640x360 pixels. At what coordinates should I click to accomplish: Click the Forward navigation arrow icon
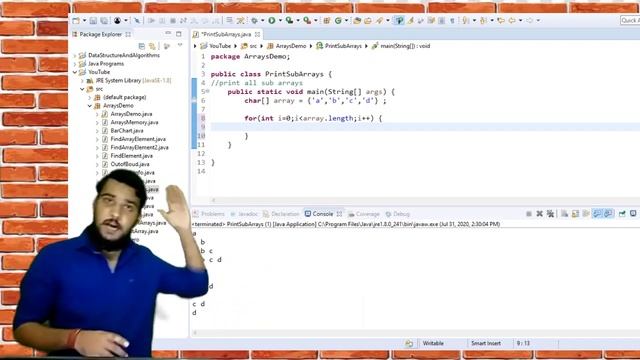[529, 20]
